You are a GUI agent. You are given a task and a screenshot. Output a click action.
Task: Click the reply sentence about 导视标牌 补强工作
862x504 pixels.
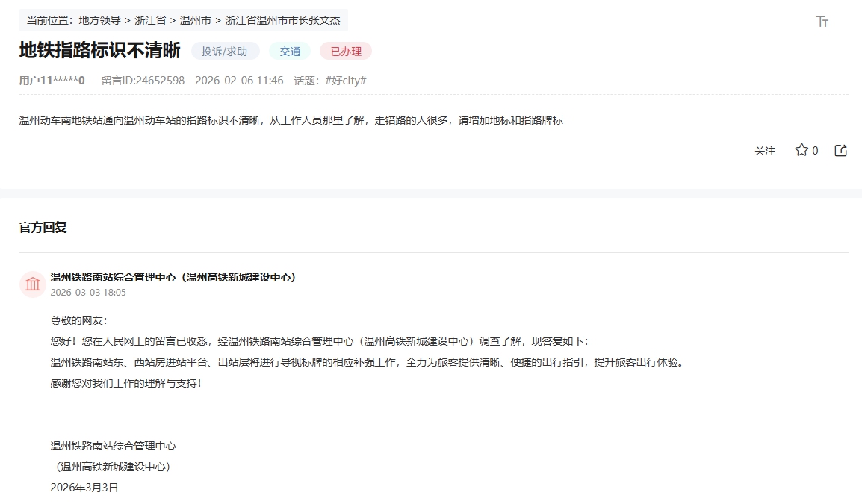[368, 362]
